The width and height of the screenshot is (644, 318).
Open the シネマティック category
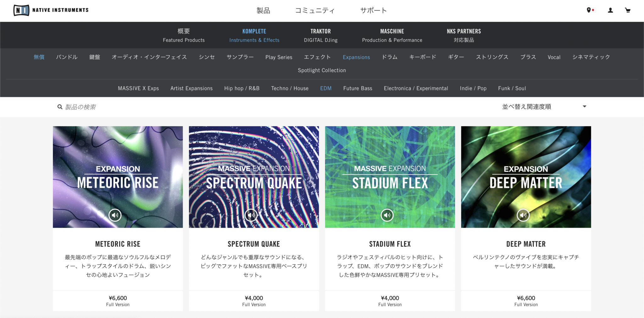pos(591,57)
